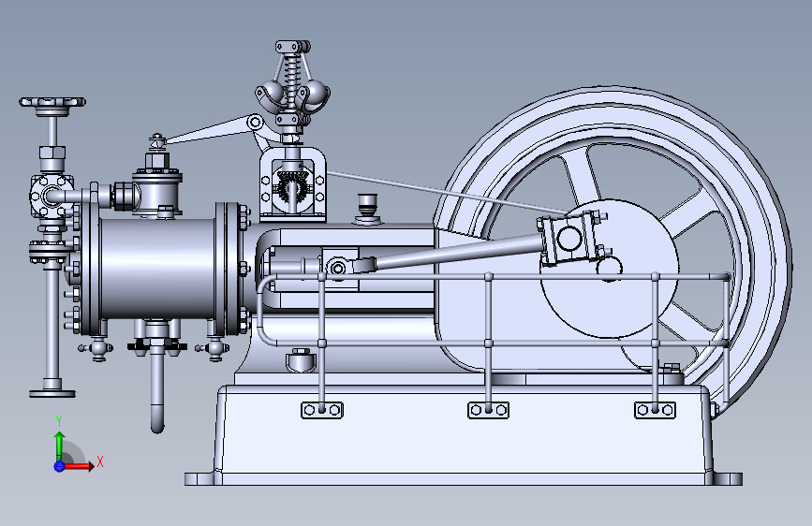Screen dimensions: 812x526
Task: Select the vertical inlet pipe's floor flange
Action: click(52, 393)
